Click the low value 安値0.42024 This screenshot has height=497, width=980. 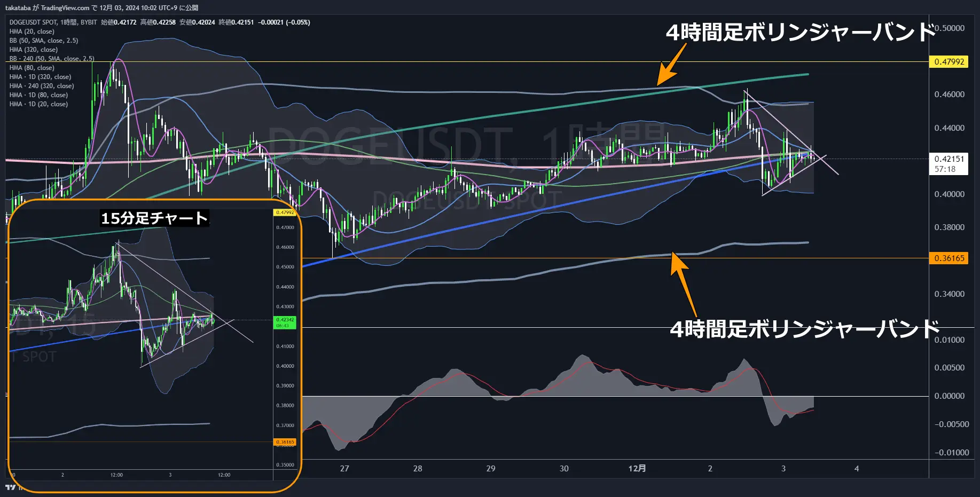[x=197, y=22]
